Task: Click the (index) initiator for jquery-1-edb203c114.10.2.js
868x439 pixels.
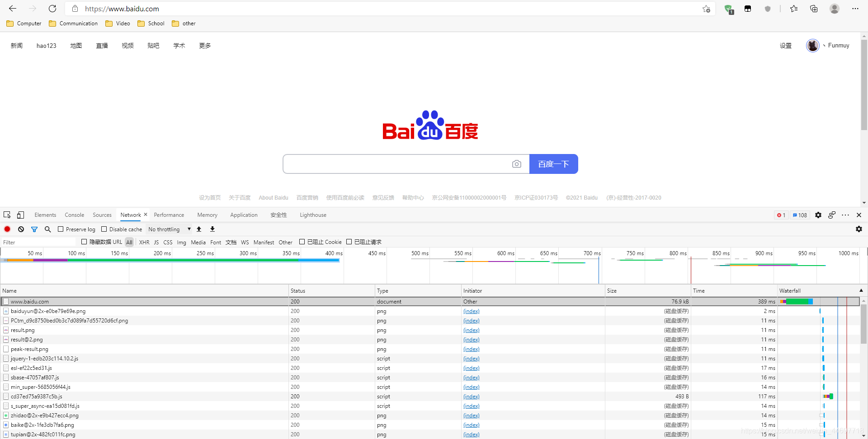Action: 472,359
